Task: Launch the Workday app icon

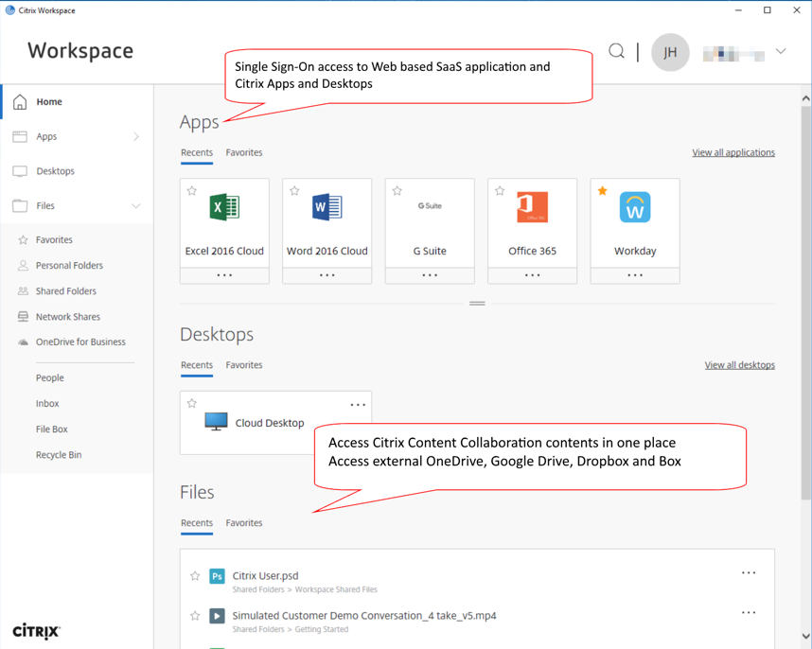Action: pos(635,208)
